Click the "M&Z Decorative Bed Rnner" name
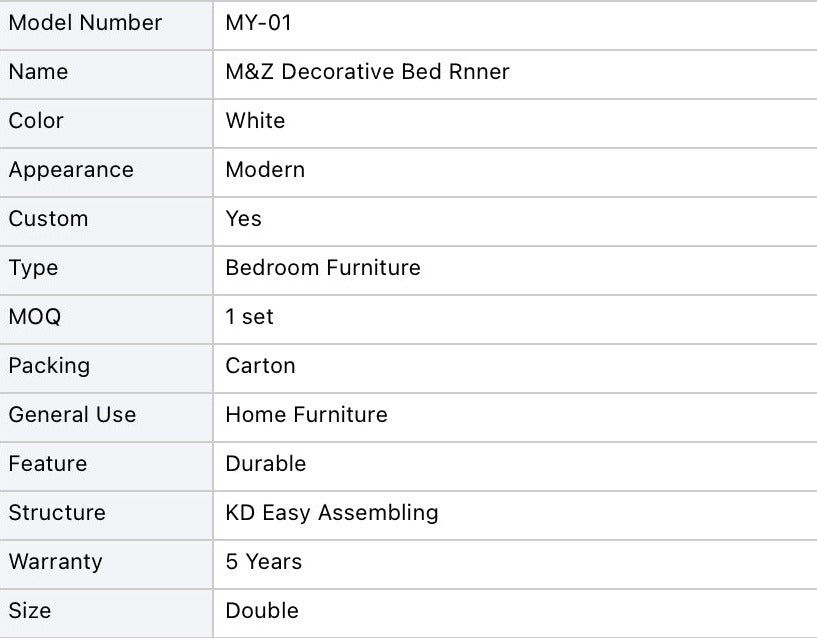The image size is (817, 638). [x=367, y=72]
